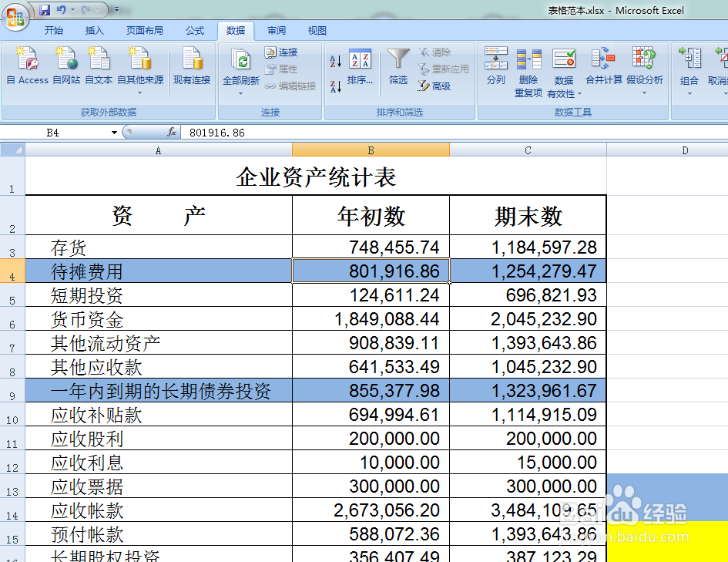Reapply filter (重新应用) button
The image size is (728, 562).
tap(444, 69)
